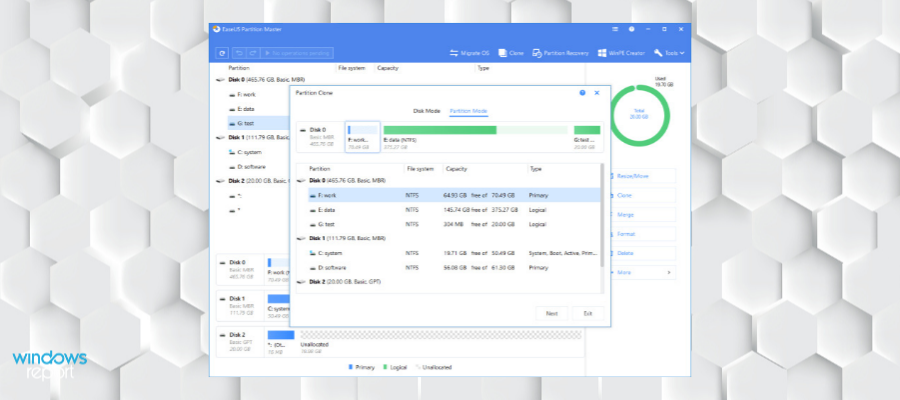
Task: Select C: system in main window tree
Action: [249, 152]
